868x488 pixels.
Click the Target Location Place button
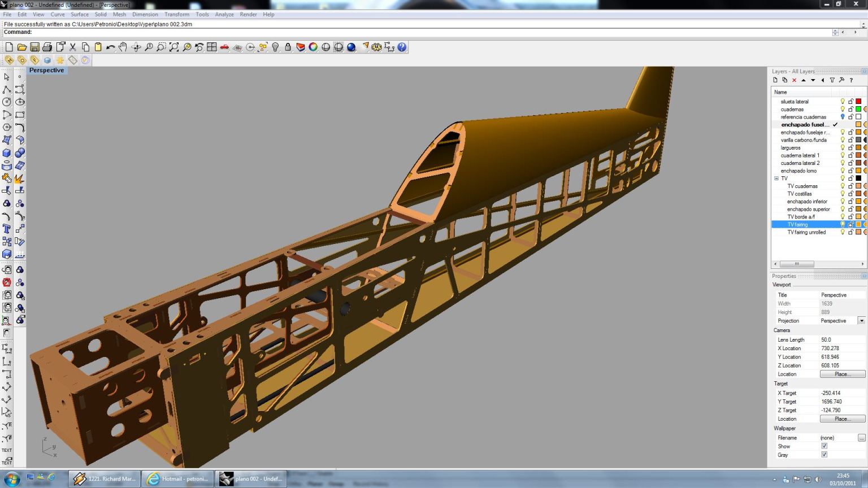tap(842, 419)
